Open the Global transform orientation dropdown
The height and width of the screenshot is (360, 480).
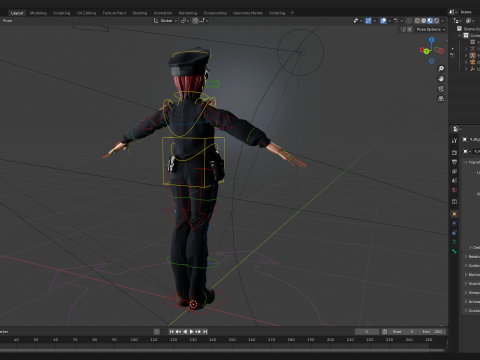pos(165,21)
